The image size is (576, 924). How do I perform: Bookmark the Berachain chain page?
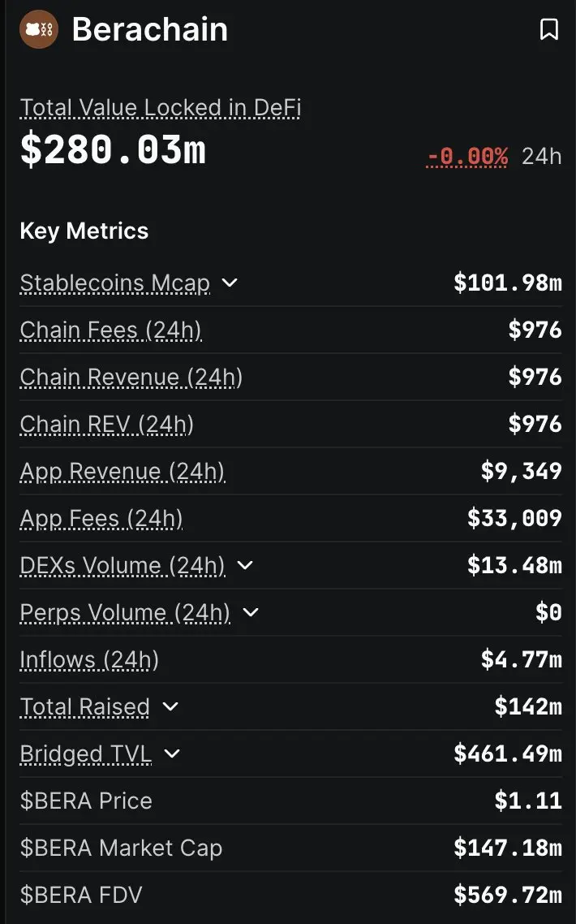(x=549, y=30)
